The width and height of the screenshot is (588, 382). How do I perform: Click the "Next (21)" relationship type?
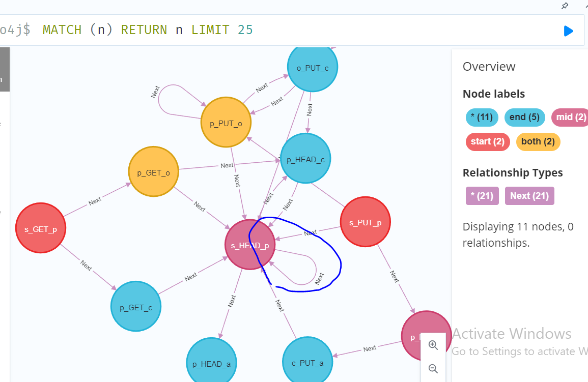click(x=529, y=196)
